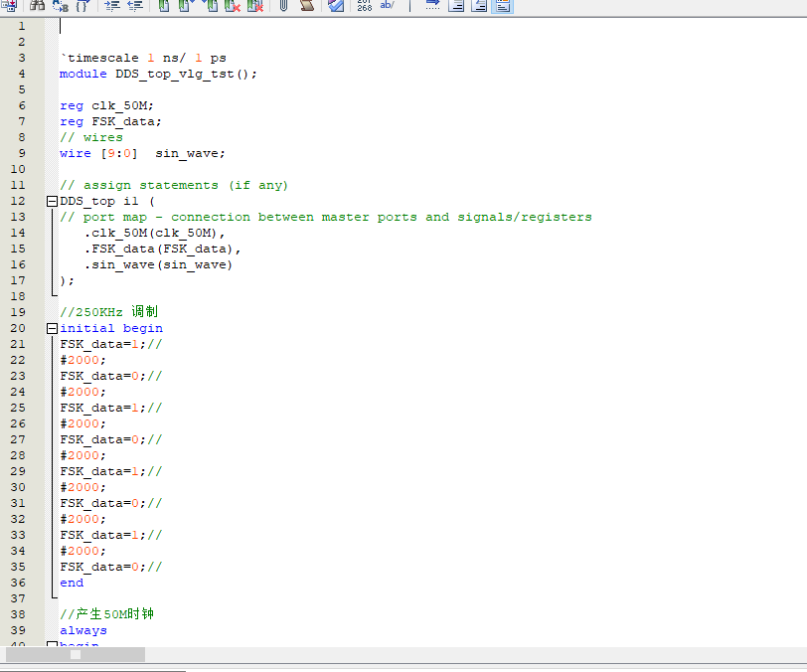Image resolution: width=807 pixels, height=672 pixels.
Task: Click the end keyword on line 36
Action: pyautogui.click(x=72, y=584)
